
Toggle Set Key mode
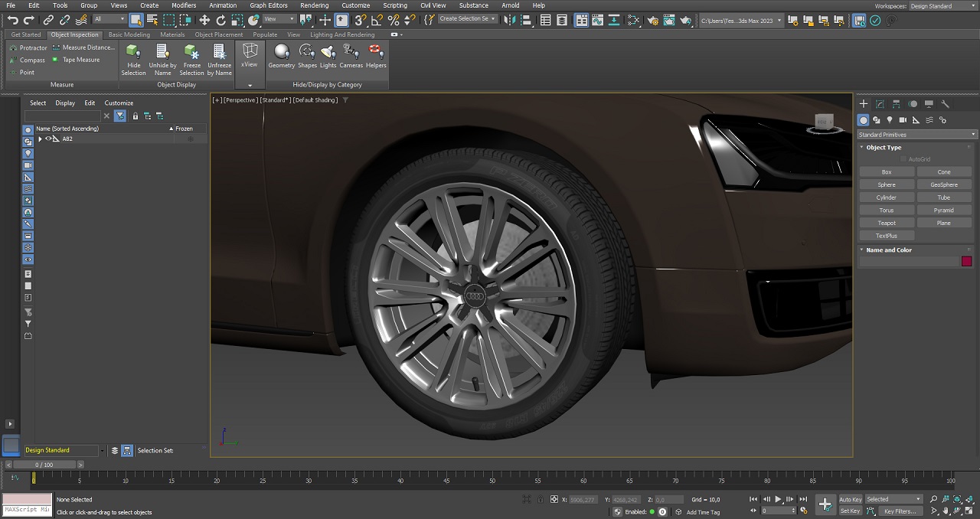850,511
